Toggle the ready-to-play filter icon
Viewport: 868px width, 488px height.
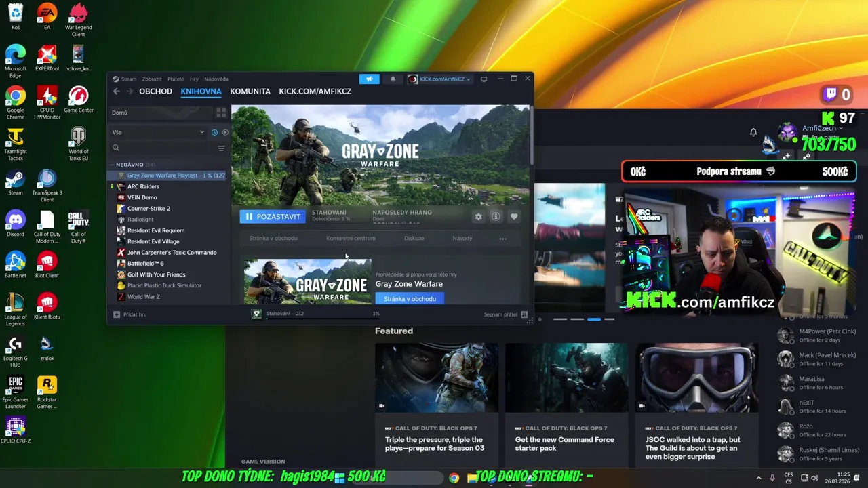coord(225,132)
